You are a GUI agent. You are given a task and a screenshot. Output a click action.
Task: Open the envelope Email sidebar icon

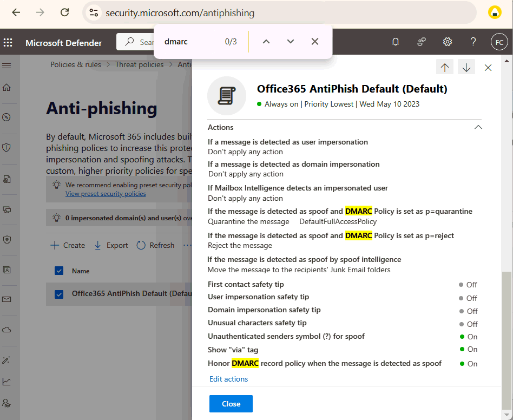coord(6,299)
